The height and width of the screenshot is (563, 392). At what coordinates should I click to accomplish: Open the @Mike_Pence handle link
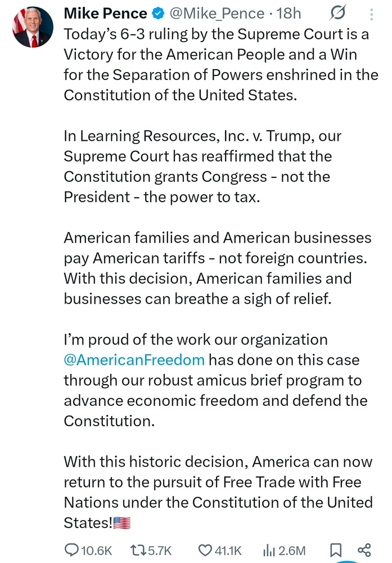[x=216, y=13]
